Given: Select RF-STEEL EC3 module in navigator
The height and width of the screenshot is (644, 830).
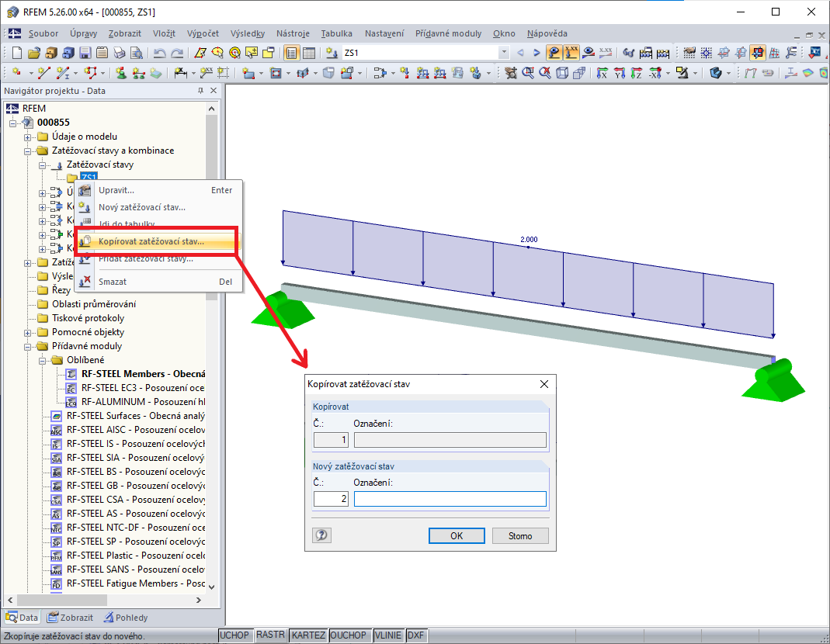Looking at the screenshot, I should coord(135,388).
